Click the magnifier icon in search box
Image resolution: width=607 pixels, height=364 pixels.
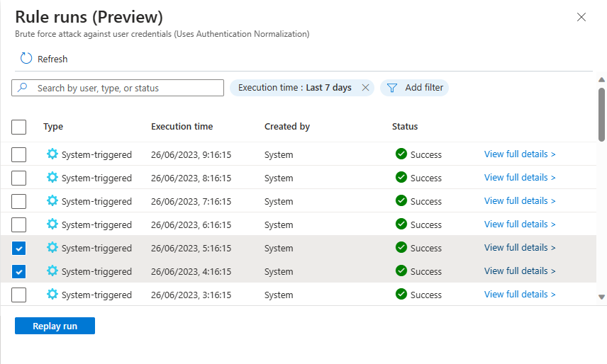pos(23,88)
